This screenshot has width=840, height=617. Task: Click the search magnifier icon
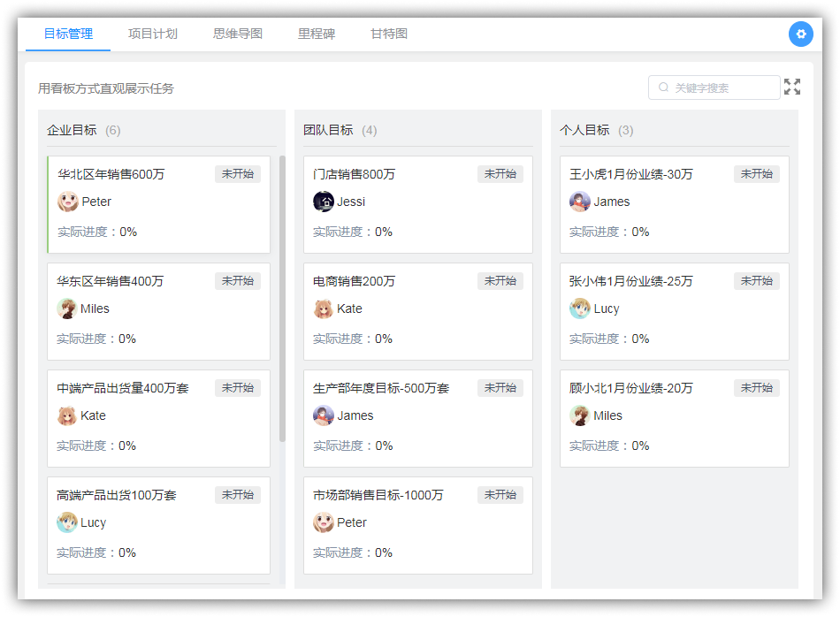click(663, 88)
